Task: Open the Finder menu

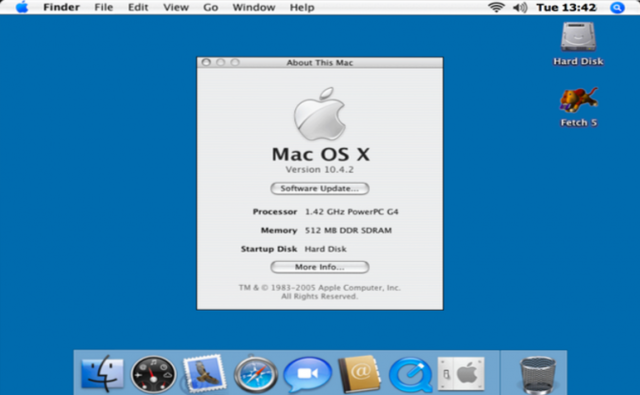Action: pyautogui.click(x=61, y=7)
